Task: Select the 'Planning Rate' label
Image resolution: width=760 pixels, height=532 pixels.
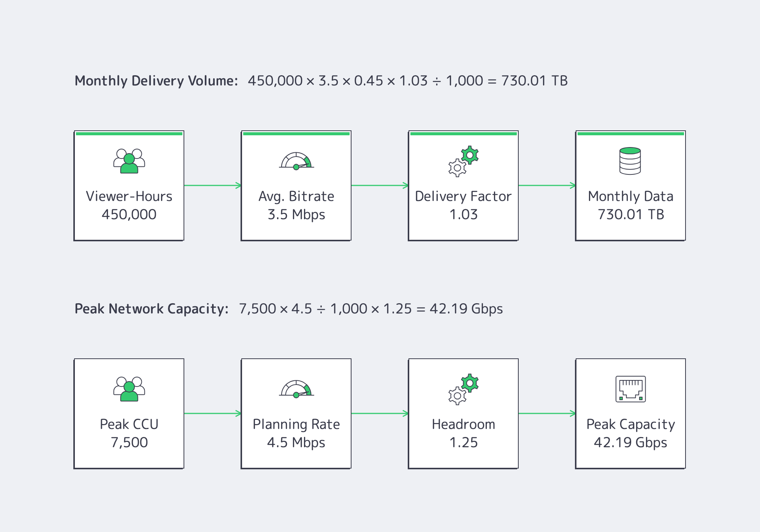Action: pos(296,424)
